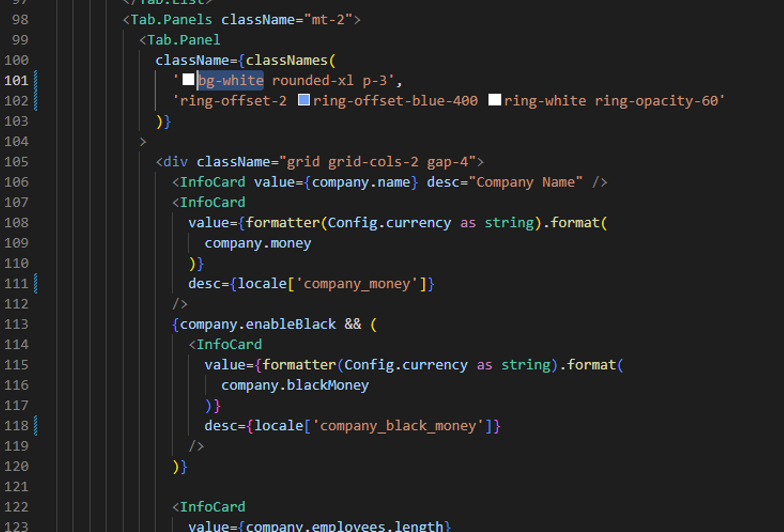Click 'ring-opacity-60' class name
The width and height of the screenshot is (784, 532).
[x=656, y=101]
